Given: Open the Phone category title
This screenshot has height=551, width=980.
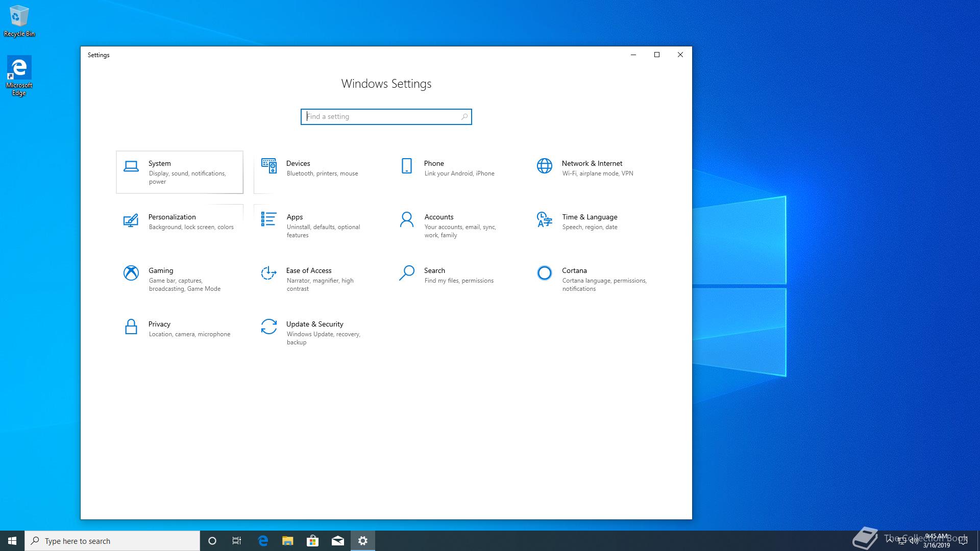Looking at the screenshot, I should tap(434, 163).
